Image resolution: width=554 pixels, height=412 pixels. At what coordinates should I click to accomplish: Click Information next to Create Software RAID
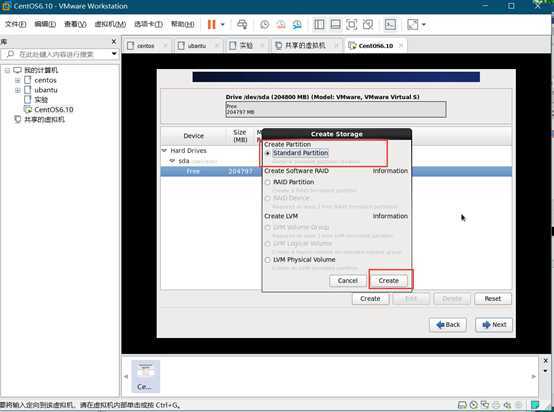(x=390, y=171)
